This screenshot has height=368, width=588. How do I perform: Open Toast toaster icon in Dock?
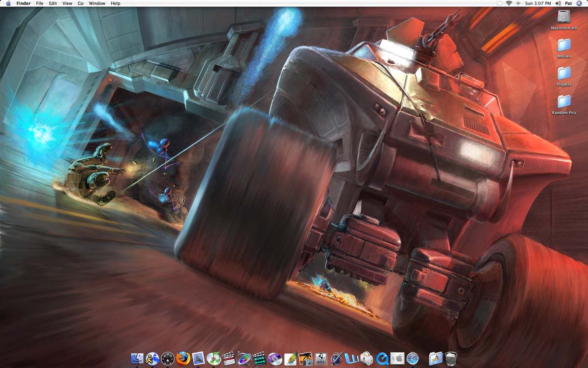(x=367, y=359)
